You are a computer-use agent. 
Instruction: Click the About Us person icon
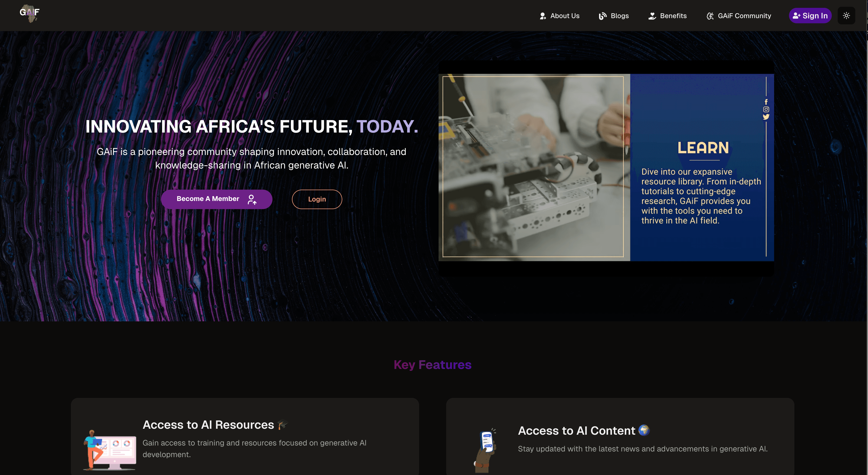tap(542, 16)
